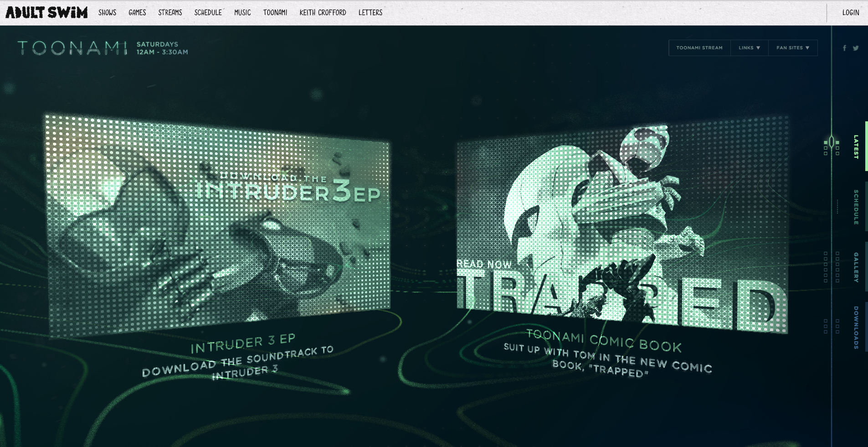
Task: Click the Login link
Action: [850, 12]
